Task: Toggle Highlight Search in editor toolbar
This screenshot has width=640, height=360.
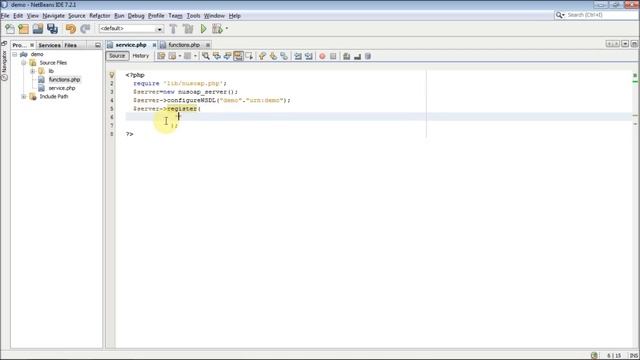Action: click(238, 56)
